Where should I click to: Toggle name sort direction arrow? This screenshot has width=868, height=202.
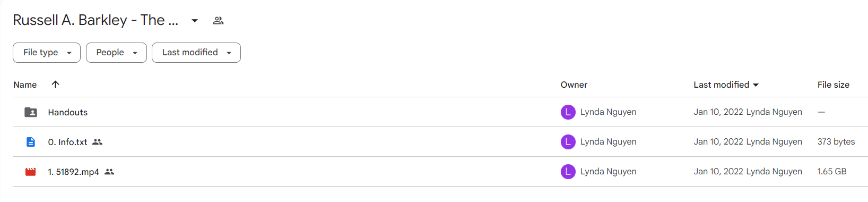click(55, 85)
